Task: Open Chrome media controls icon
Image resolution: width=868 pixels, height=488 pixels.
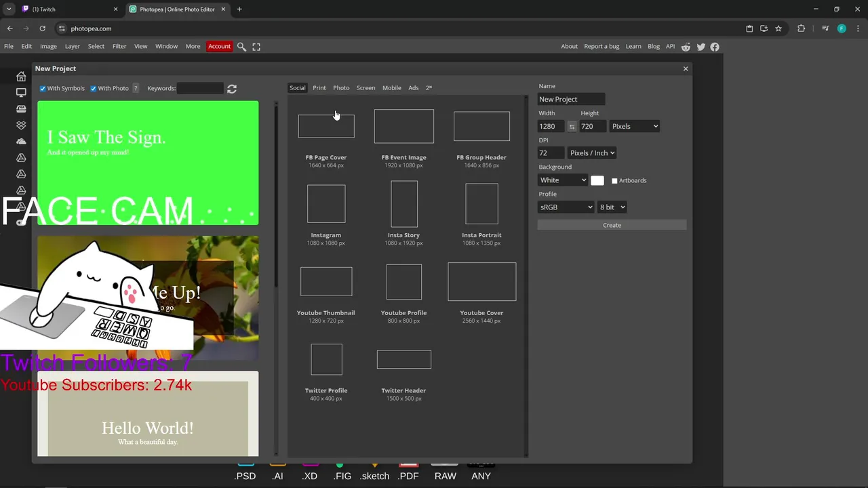Action: pyautogui.click(x=825, y=28)
